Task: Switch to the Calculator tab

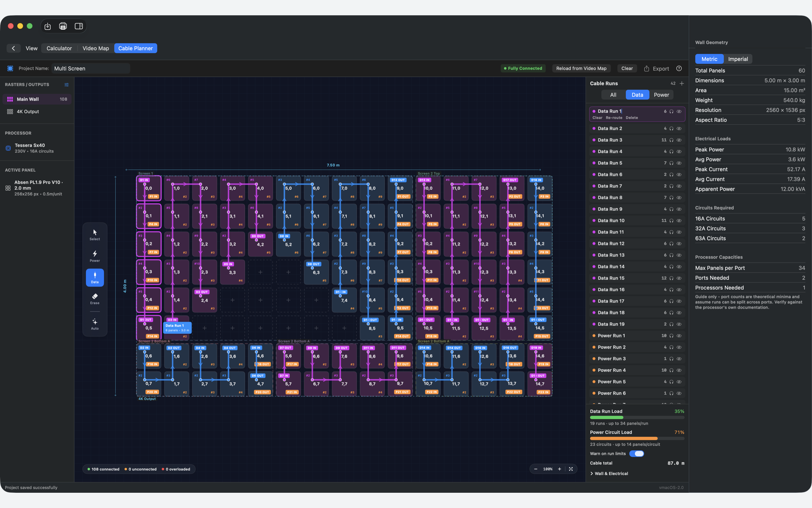Action: [59, 48]
